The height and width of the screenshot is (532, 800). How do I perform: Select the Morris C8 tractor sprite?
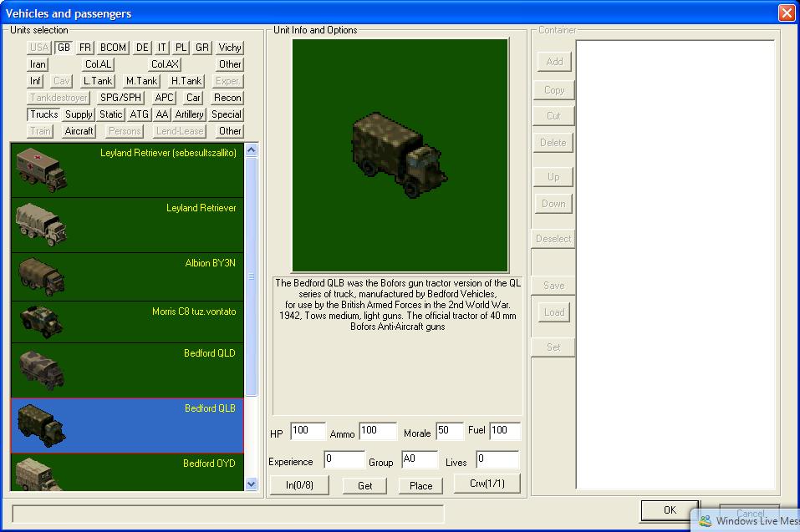coord(41,322)
